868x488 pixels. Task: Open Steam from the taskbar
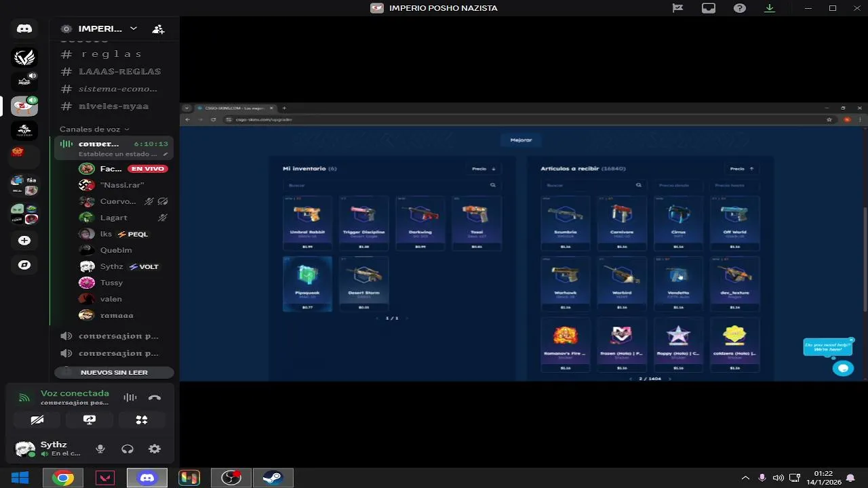pos(273,478)
